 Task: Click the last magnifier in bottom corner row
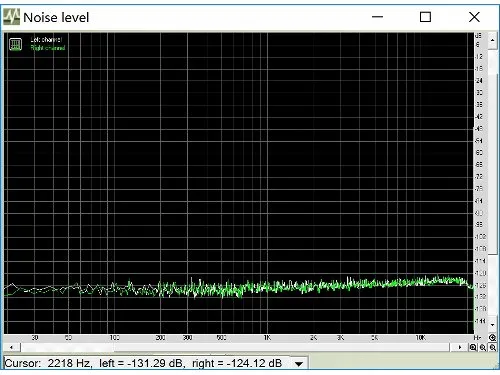pos(493,348)
